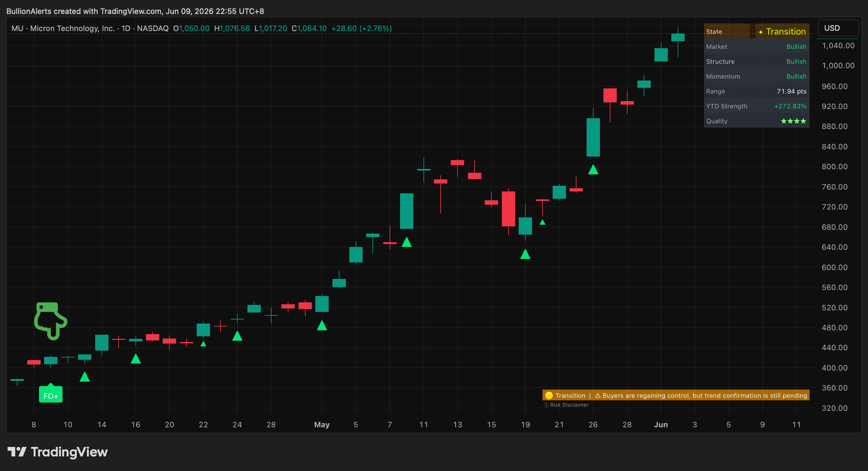Click the Range value 71.94 pts
This screenshot has width=868, height=471.
click(x=792, y=91)
